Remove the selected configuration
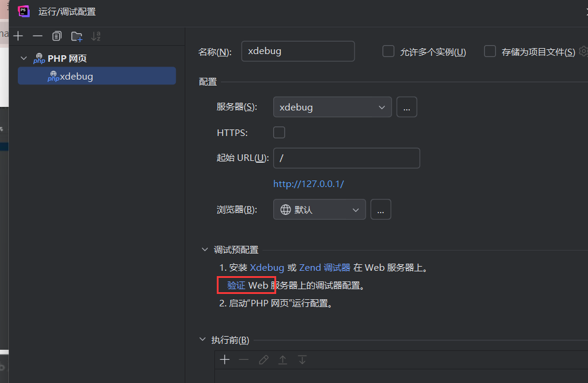 click(x=37, y=36)
